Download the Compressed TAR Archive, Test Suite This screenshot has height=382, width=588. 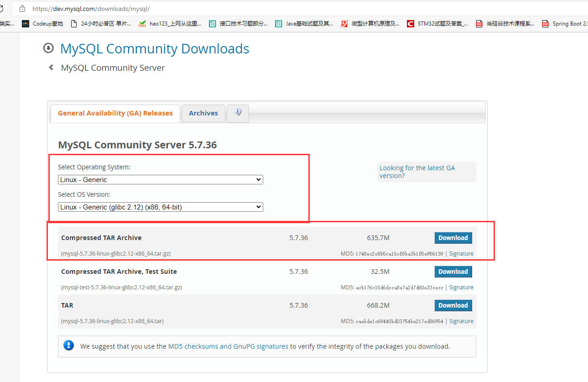pos(453,272)
